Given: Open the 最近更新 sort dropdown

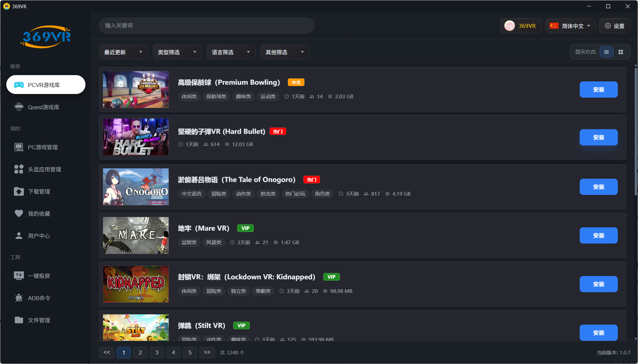Looking at the screenshot, I should [123, 52].
